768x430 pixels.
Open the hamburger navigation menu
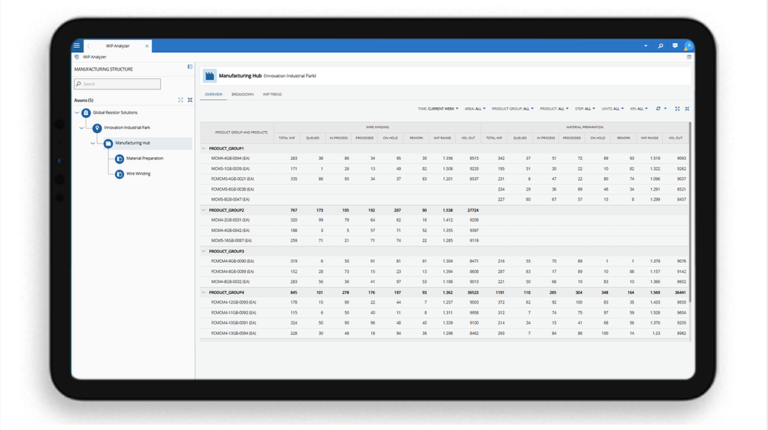pyautogui.click(x=77, y=46)
